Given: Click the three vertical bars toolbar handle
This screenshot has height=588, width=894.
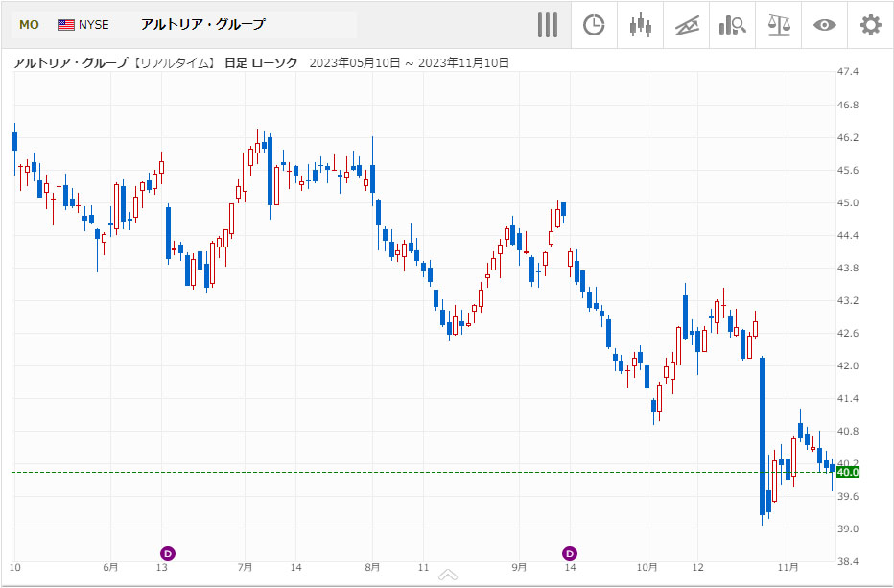Looking at the screenshot, I should (x=548, y=25).
